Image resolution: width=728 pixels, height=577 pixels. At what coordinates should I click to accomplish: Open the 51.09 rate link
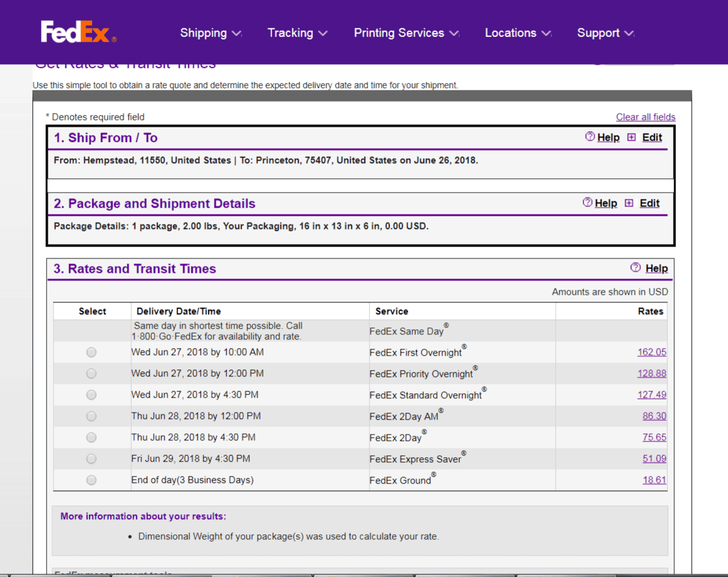pos(654,458)
